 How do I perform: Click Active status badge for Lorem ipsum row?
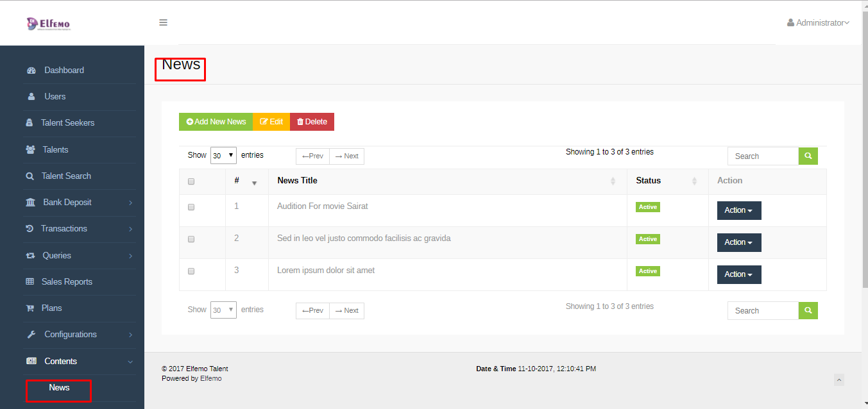648,271
